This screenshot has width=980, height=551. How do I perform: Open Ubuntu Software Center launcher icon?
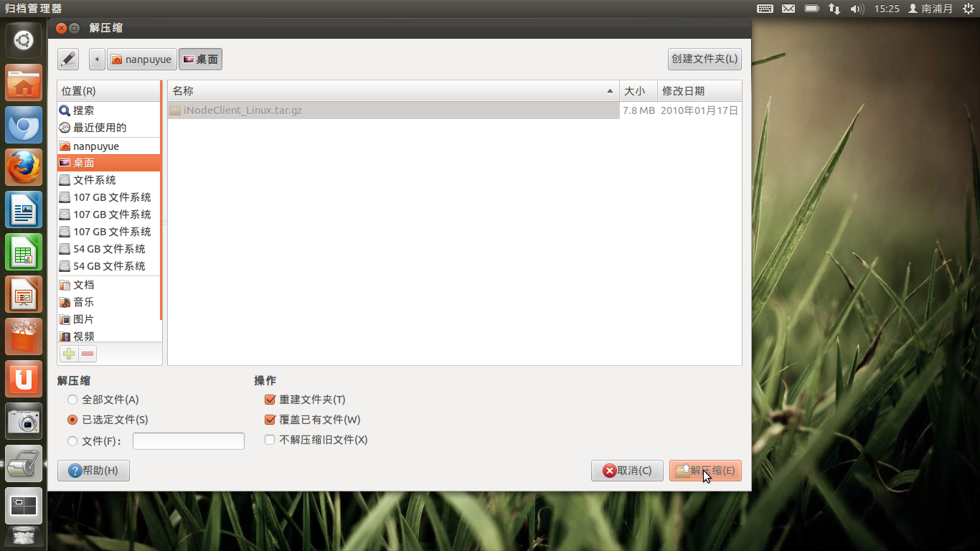click(x=24, y=336)
